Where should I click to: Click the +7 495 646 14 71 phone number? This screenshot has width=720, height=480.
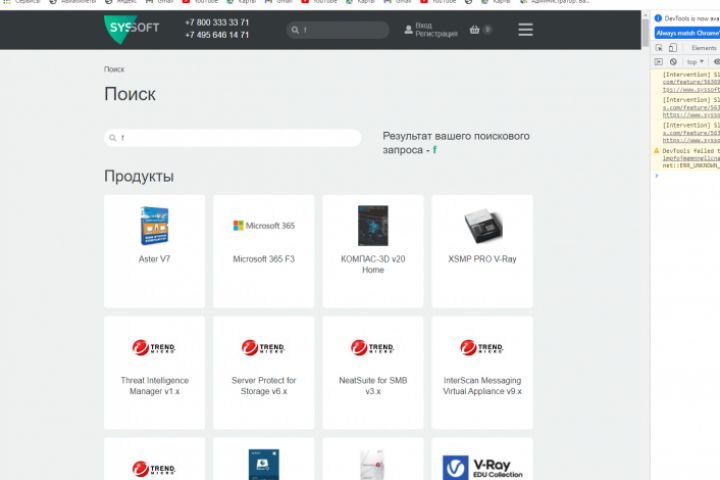pyautogui.click(x=217, y=35)
